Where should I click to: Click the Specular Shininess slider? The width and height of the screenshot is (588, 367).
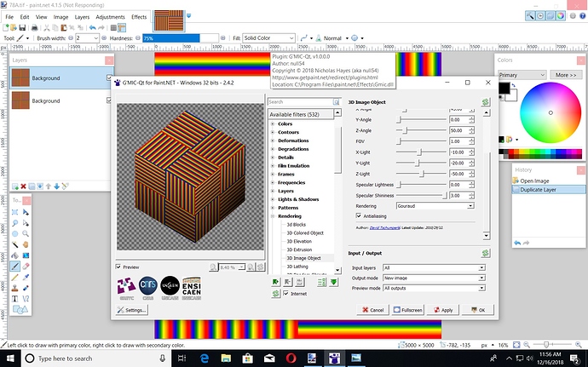[422, 195]
